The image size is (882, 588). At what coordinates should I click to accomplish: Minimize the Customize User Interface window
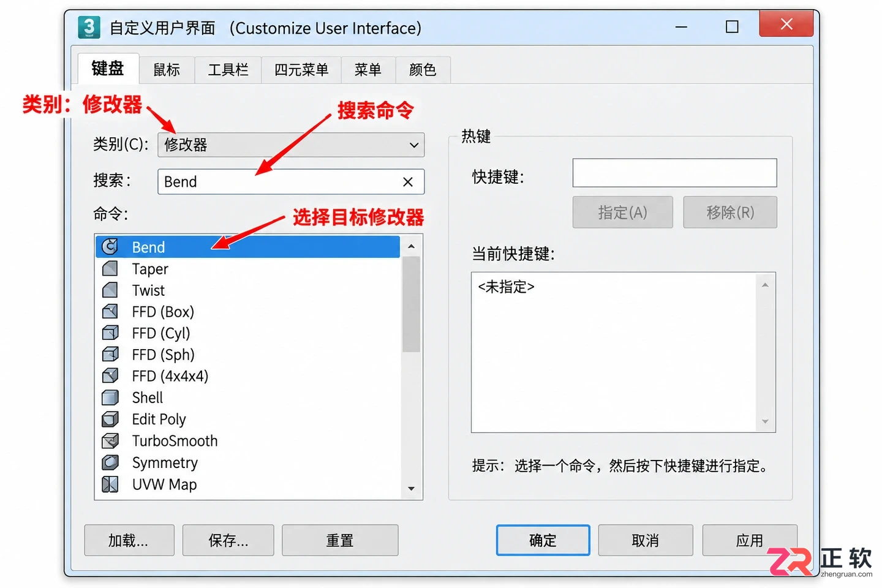tap(681, 26)
